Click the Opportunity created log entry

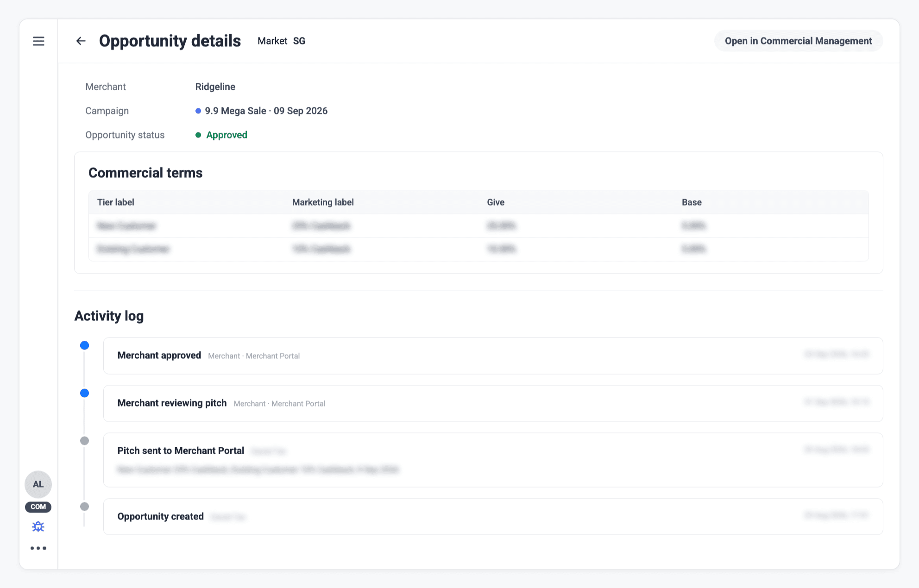[x=493, y=517]
